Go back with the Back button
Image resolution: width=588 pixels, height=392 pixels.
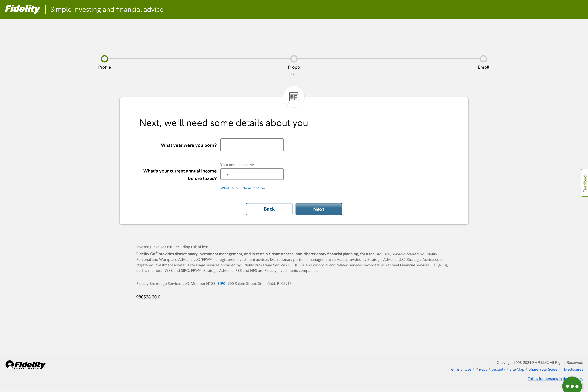[269, 209]
